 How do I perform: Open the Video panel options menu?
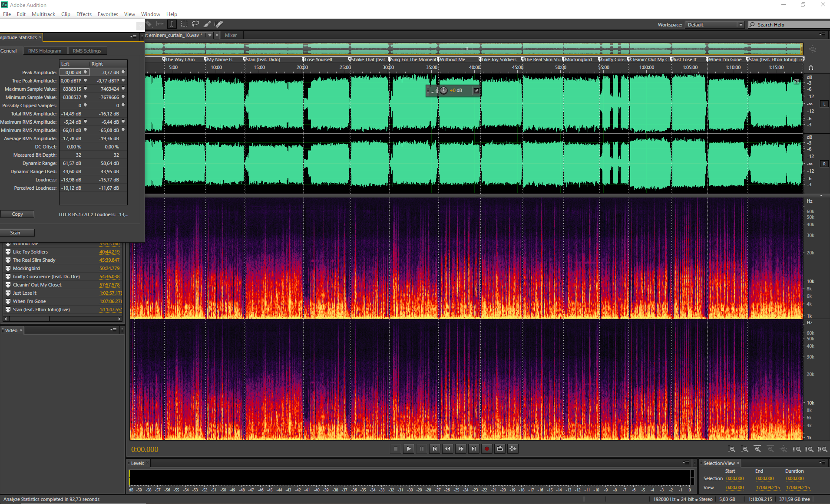click(x=114, y=330)
